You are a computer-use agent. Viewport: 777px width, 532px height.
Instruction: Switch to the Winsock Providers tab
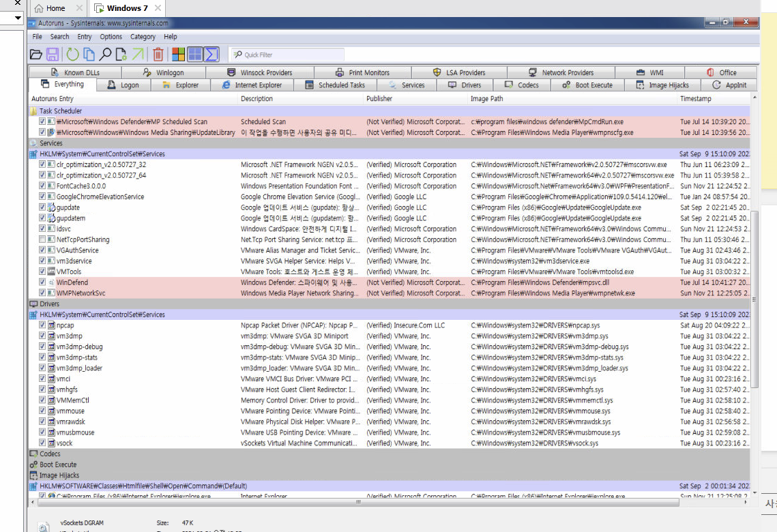point(260,72)
